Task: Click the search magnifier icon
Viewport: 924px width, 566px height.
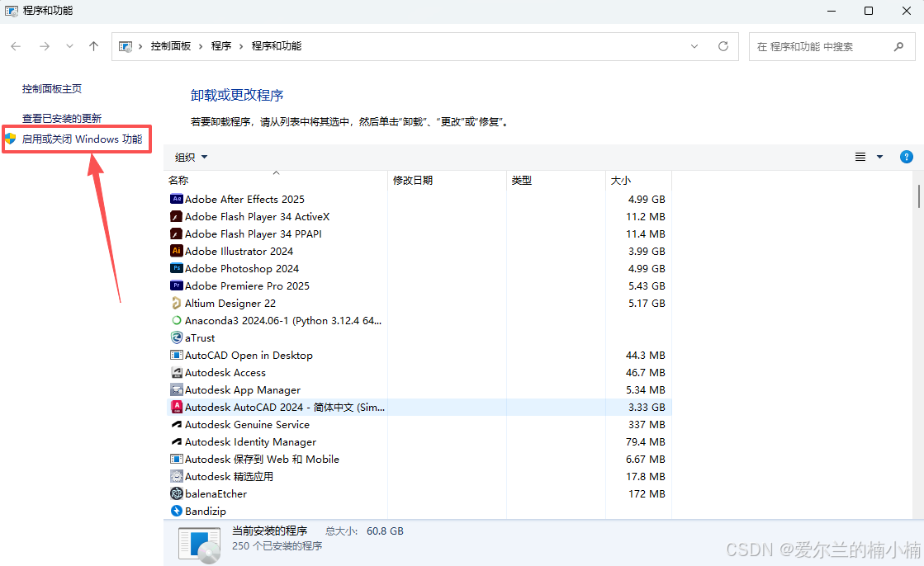Action: click(898, 46)
